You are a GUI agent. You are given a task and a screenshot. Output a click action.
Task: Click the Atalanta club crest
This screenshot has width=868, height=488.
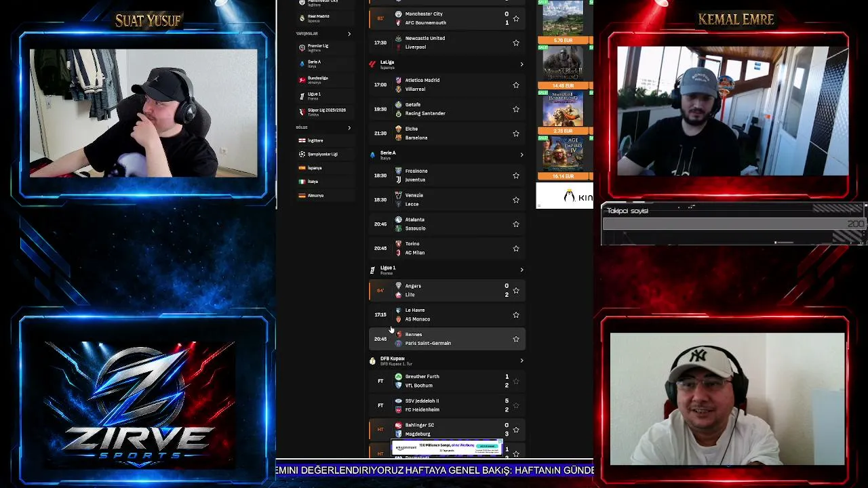click(399, 220)
